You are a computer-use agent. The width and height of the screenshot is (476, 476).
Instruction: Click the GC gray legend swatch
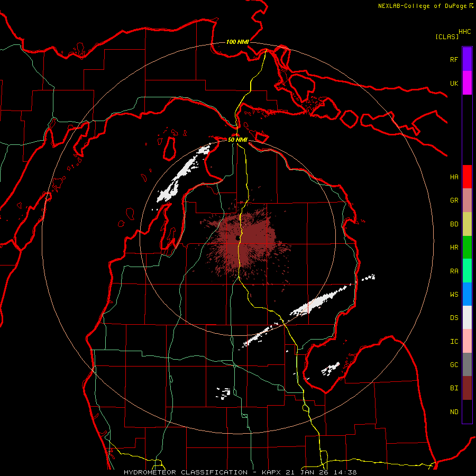(467, 364)
